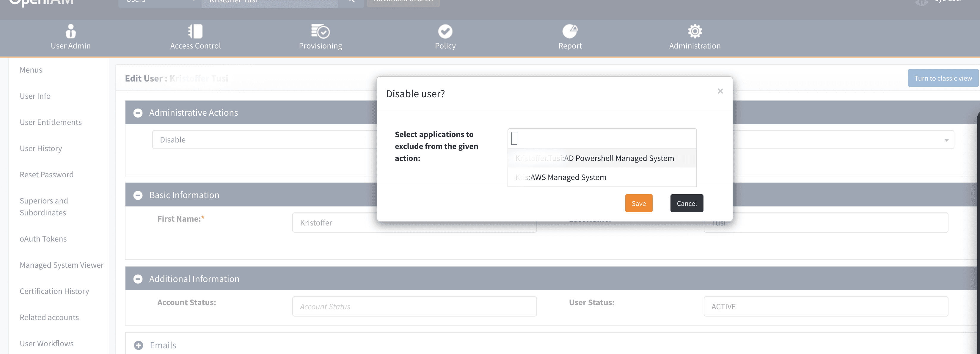Collapse the Administrative Actions section
The width and height of the screenshot is (980, 354).
[138, 113]
